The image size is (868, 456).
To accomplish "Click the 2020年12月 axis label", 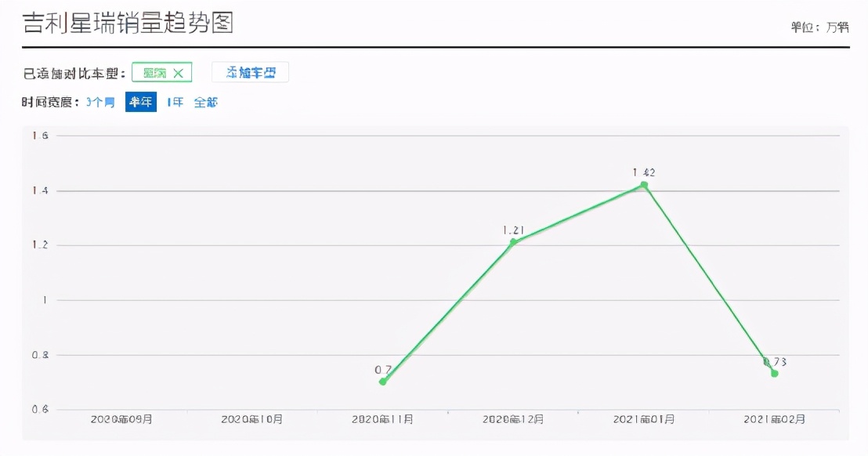I will click(513, 419).
